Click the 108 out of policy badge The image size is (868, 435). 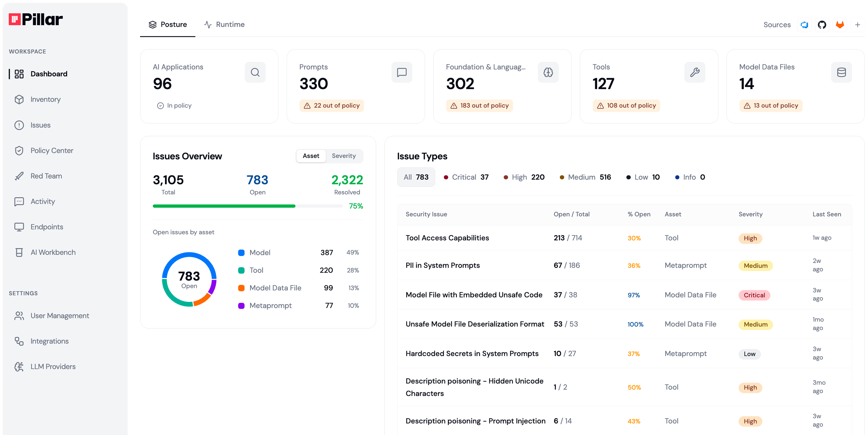(x=626, y=105)
